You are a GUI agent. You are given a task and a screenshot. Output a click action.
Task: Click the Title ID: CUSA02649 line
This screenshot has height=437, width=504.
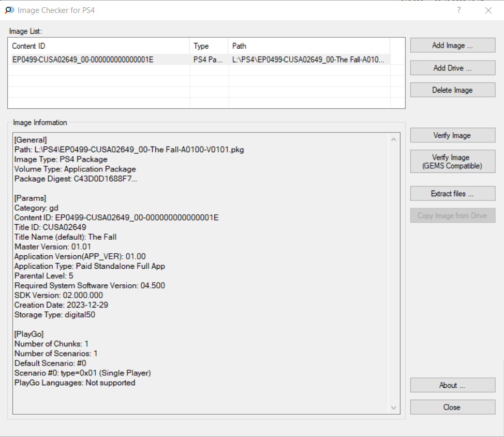point(50,227)
